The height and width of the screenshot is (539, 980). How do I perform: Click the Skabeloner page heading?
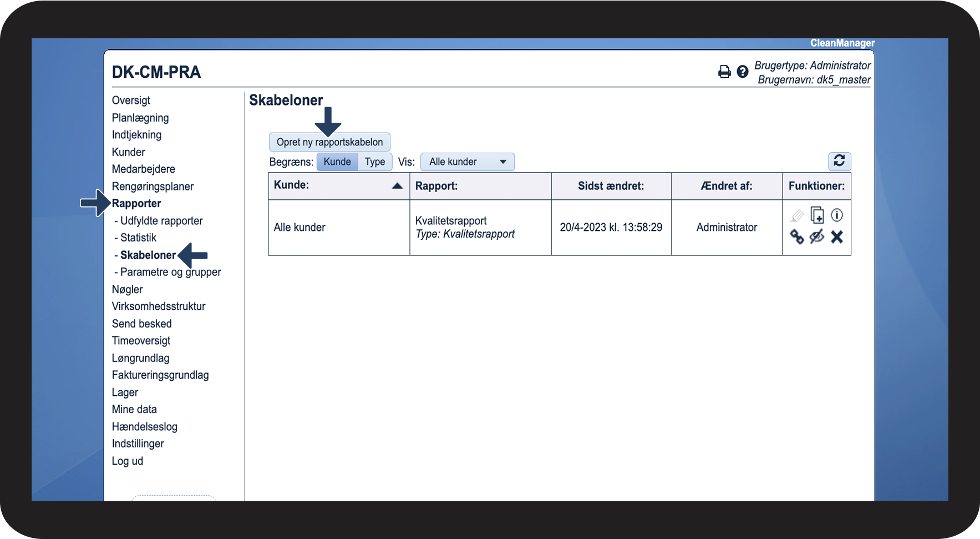pos(286,100)
